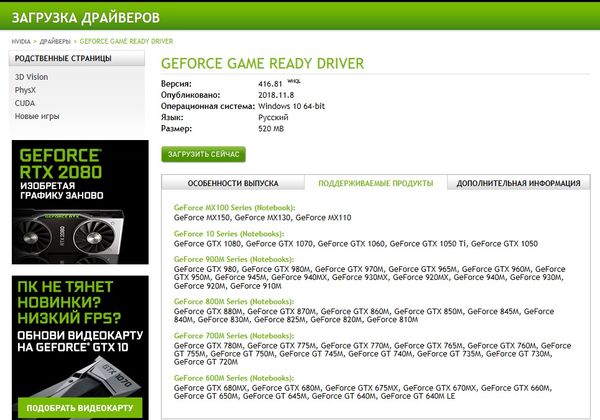The image size is (600, 420).
Task: Click the version number 416.81
Action: click(x=270, y=84)
